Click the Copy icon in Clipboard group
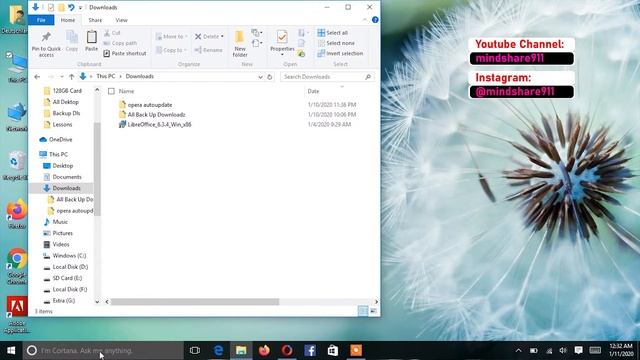Viewport: 640px width, 360px height. tap(72, 41)
